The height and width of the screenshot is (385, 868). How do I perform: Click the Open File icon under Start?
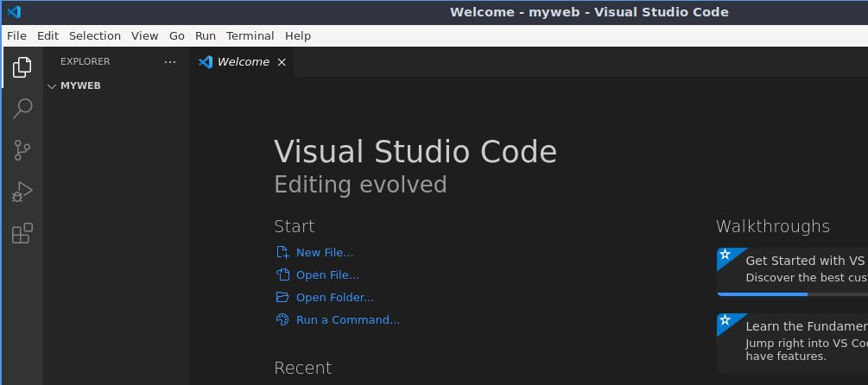(x=282, y=275)
